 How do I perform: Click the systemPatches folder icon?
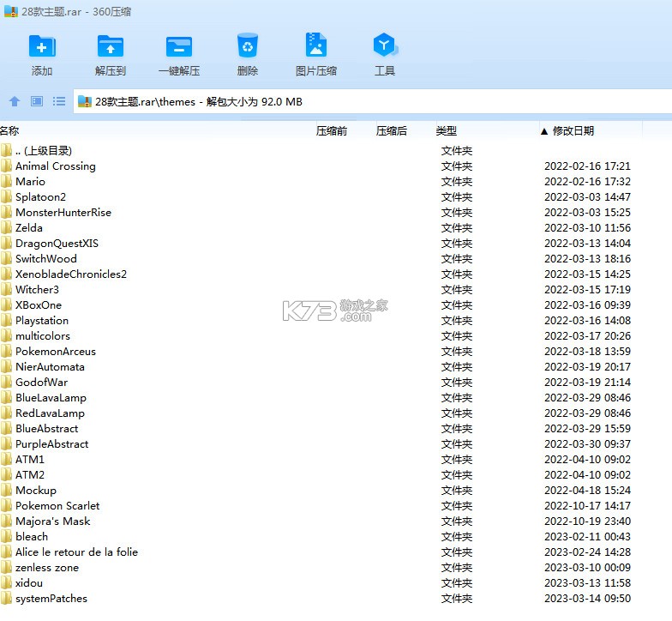(x=7, y=599)
